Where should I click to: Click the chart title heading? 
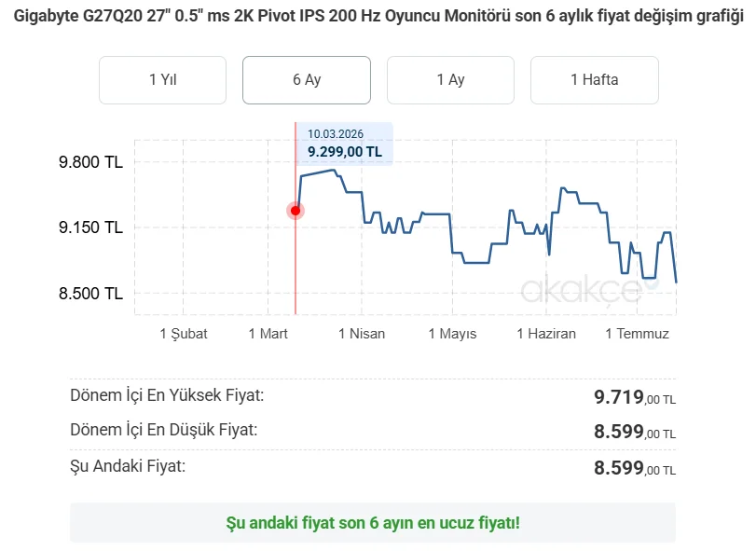point(378,16)
